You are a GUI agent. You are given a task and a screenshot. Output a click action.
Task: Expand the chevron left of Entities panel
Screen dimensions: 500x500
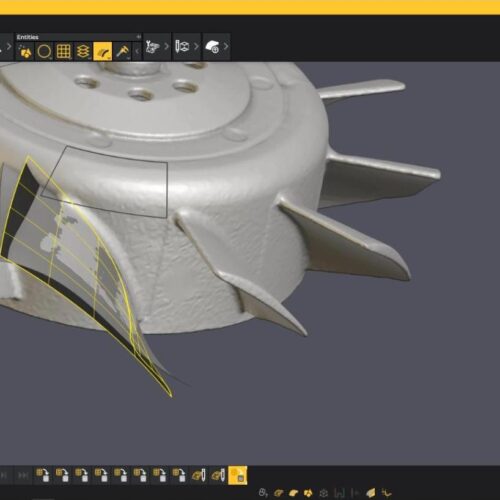pyautogui.click(x=9, y=47)
